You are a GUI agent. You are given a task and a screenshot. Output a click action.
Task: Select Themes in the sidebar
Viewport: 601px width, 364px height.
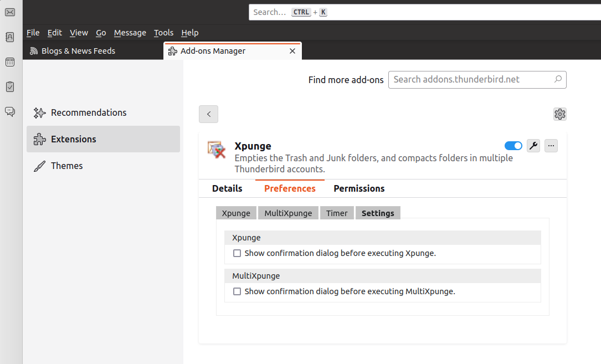(66, 166)
